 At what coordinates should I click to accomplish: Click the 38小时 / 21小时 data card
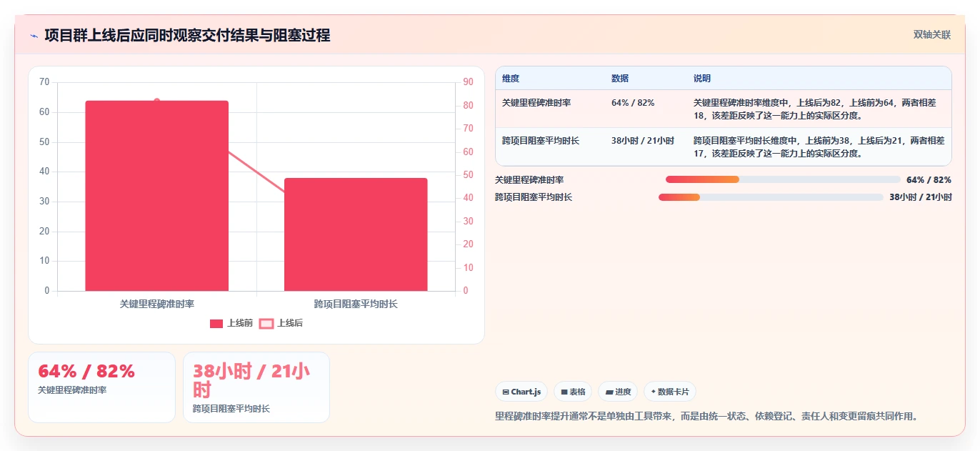pyautogui.click(x=256, y=387)
